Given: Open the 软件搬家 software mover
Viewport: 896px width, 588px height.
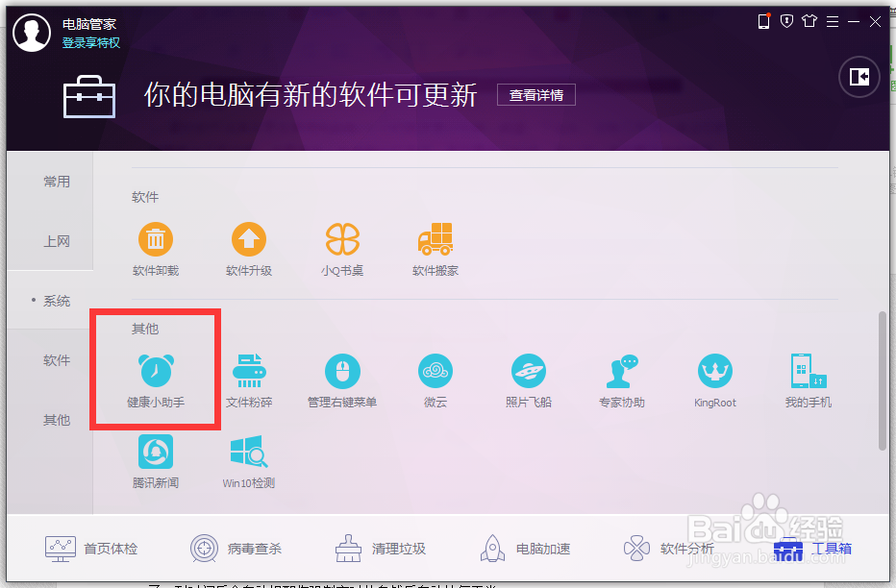Looking at the screenshot, I should [436, 250].
